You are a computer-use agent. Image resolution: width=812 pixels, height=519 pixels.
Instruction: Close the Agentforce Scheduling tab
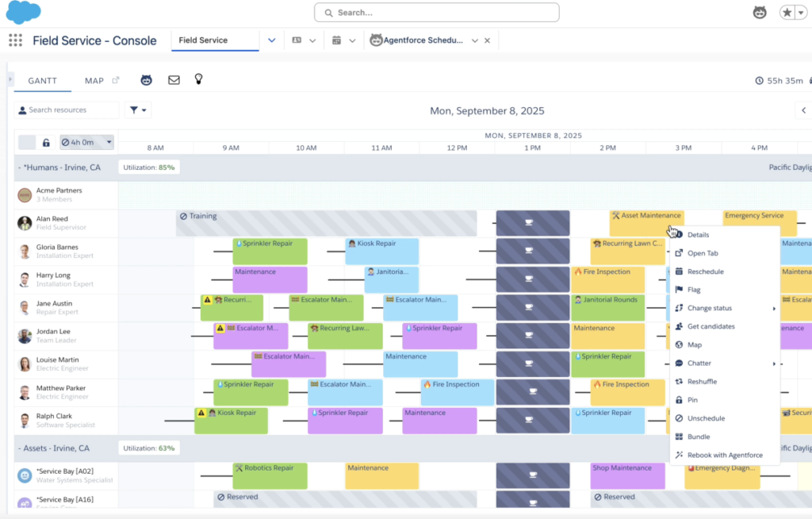488,40
